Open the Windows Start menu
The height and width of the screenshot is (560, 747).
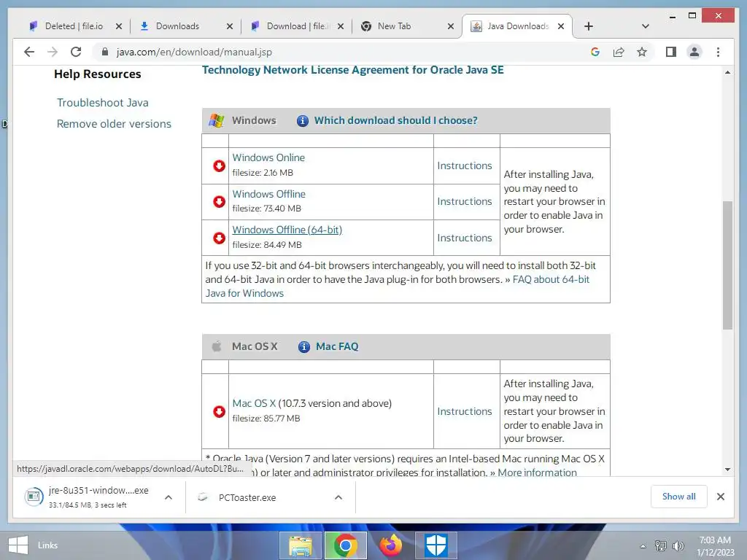point(18,545)
